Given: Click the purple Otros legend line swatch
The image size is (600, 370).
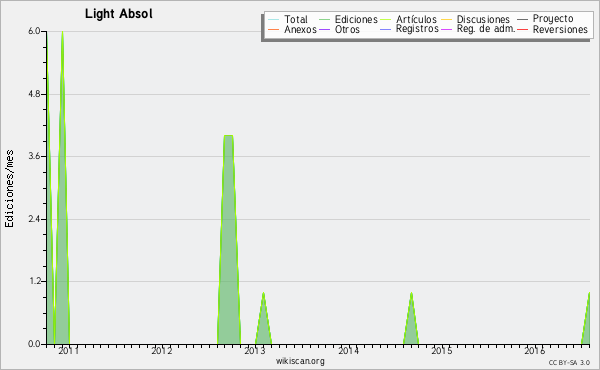Looking at the screenshot, I should (324, 29).
